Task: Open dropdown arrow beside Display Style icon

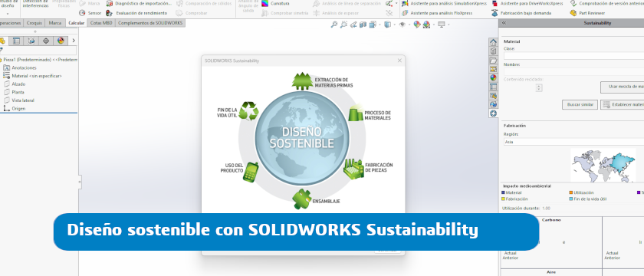Action: click(394, 25)
